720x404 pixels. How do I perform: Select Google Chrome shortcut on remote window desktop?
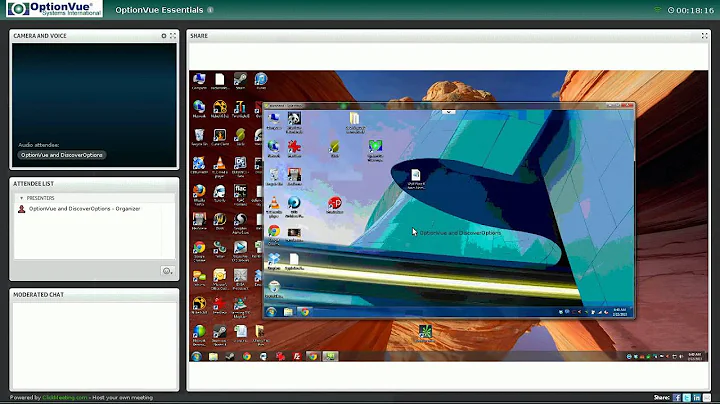click(x=274, y=234)
